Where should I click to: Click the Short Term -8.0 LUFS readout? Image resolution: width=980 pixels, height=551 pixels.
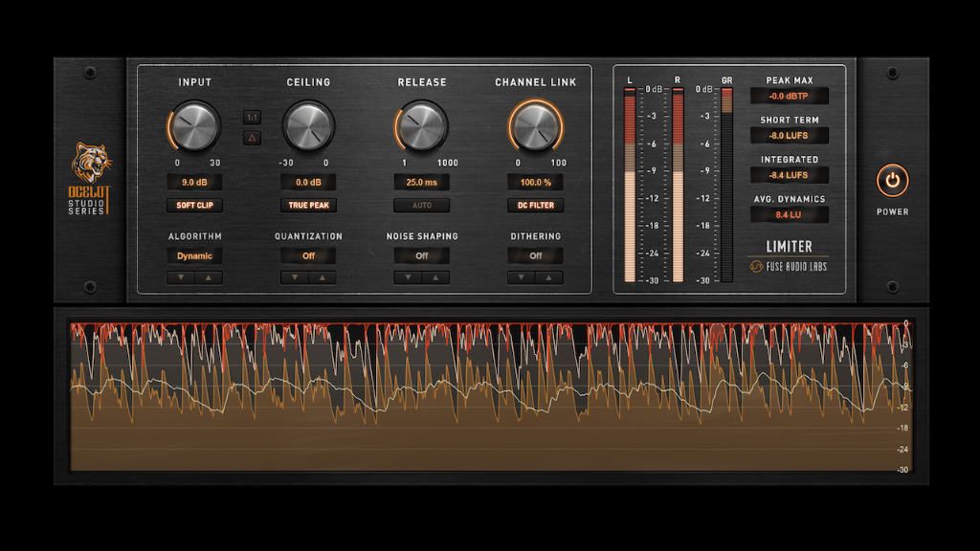point(790,136)
